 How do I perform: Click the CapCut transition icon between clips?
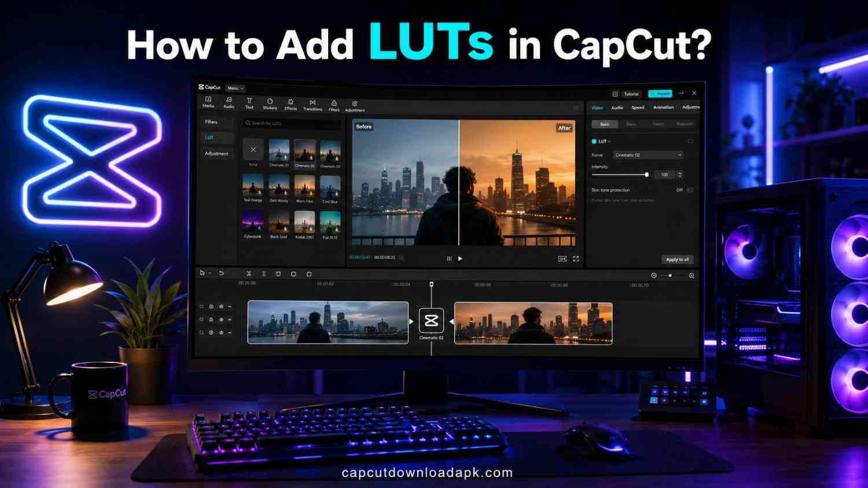431,320
